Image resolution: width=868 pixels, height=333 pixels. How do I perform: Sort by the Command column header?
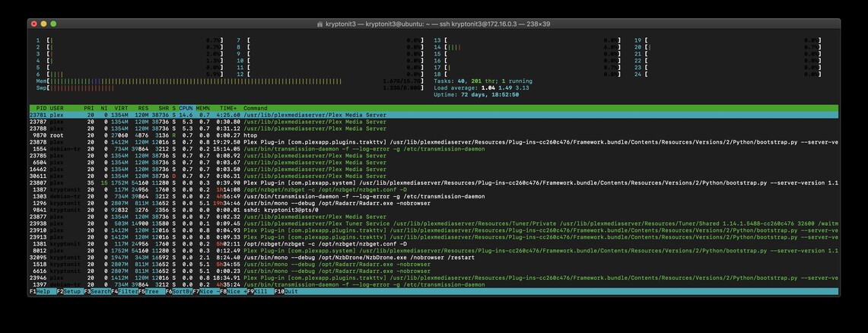[x=255, y=109]
